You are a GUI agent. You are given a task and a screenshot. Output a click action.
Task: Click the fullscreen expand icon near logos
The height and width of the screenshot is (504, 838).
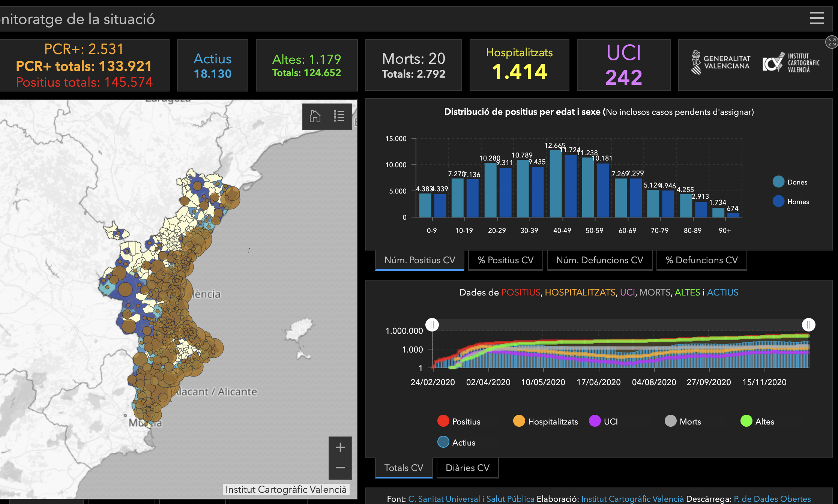(x=832, y=42)
